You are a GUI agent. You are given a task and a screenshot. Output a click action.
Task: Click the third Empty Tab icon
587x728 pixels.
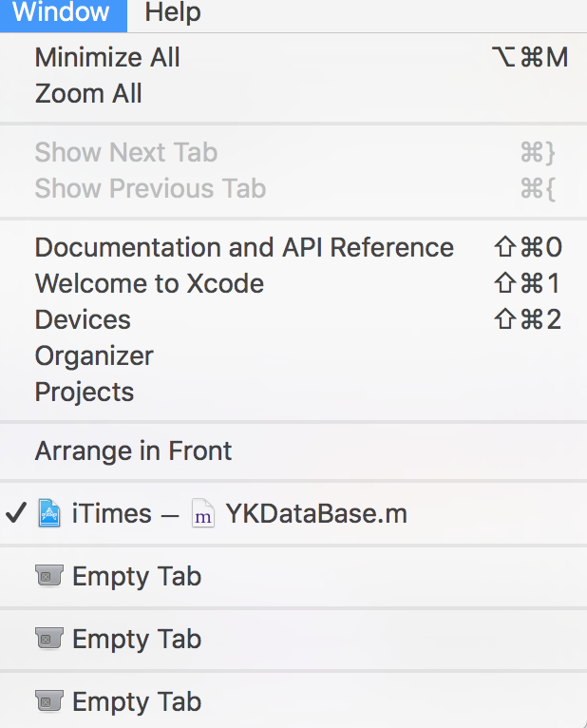point(48,702)
